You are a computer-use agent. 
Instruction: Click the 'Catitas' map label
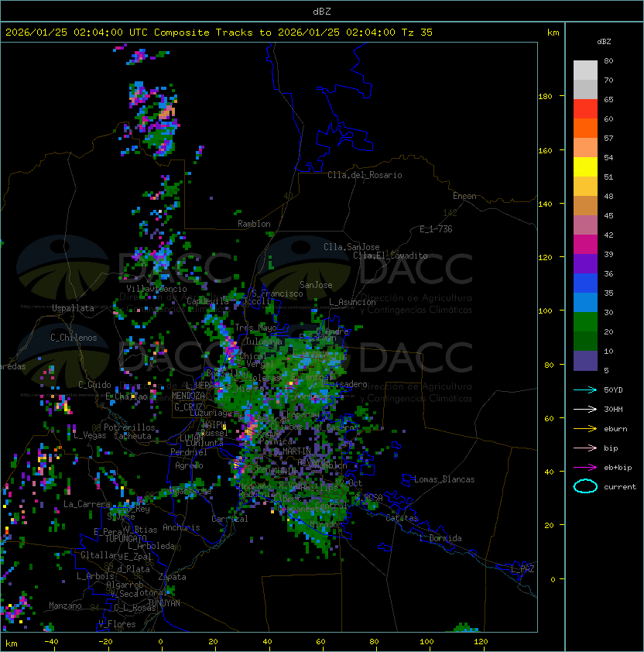point(402,518)
